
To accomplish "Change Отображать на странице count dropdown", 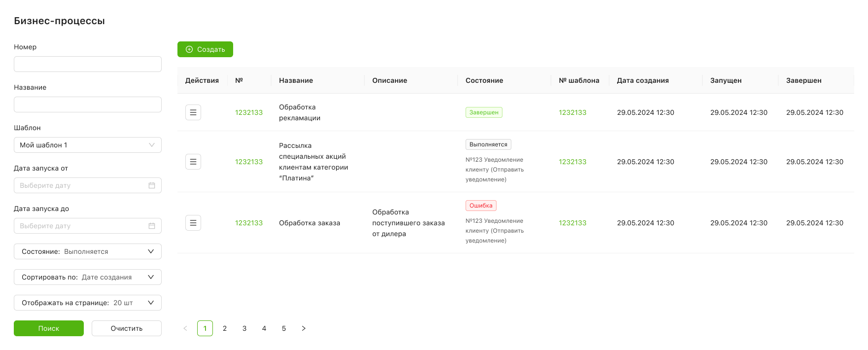I will 88,303.
